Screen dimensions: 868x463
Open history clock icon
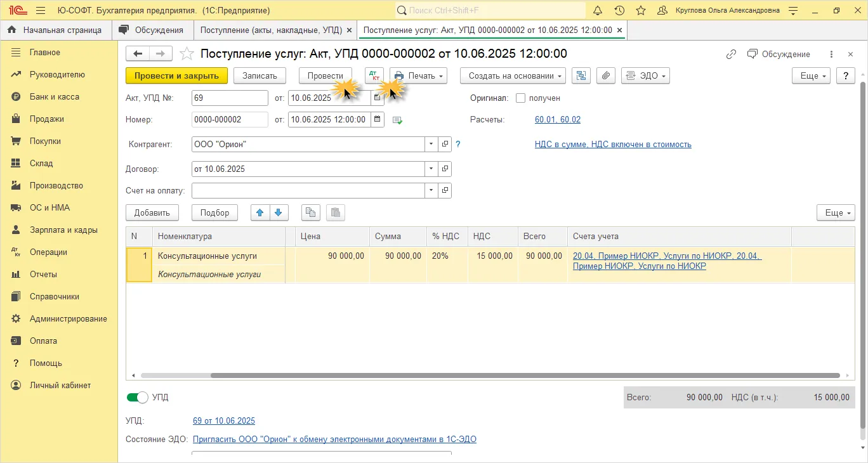[x=619, y=10]
